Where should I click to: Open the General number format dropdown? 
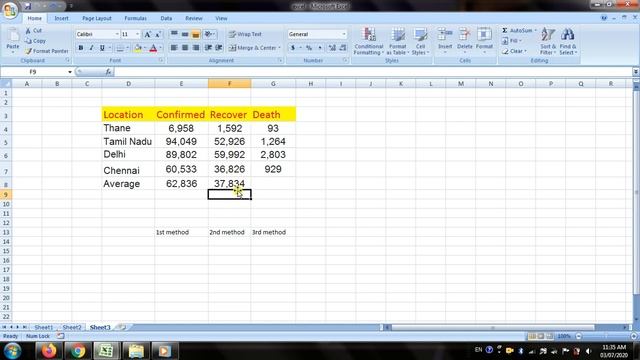(x=344, y=34)
